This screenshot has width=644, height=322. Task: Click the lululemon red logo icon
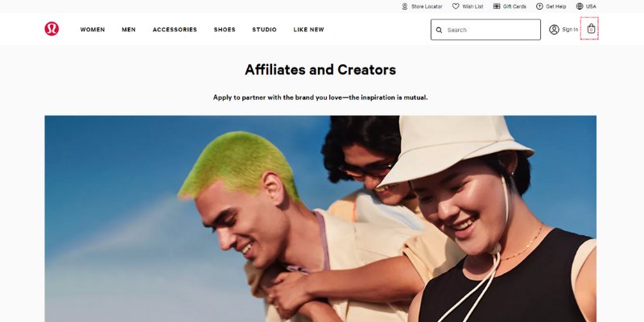click(x=52, y=29)
